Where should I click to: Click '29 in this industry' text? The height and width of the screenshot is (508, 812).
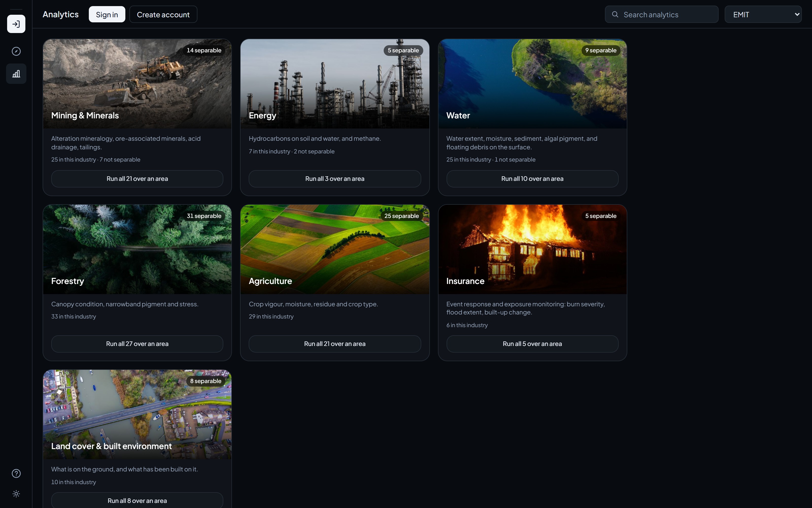pos(271,316)
